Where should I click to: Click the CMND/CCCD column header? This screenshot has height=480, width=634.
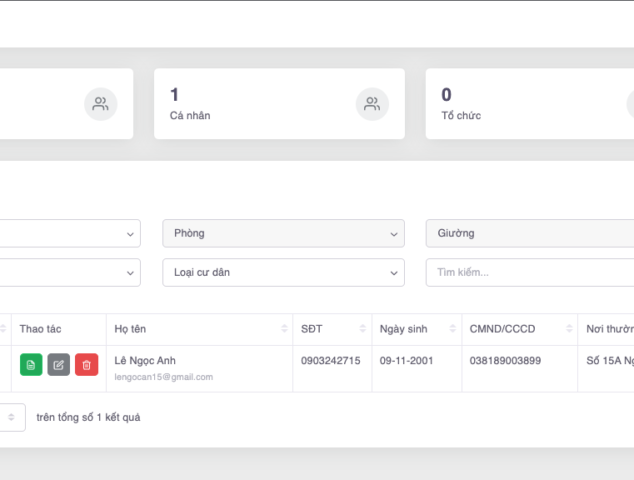point(503,329)
